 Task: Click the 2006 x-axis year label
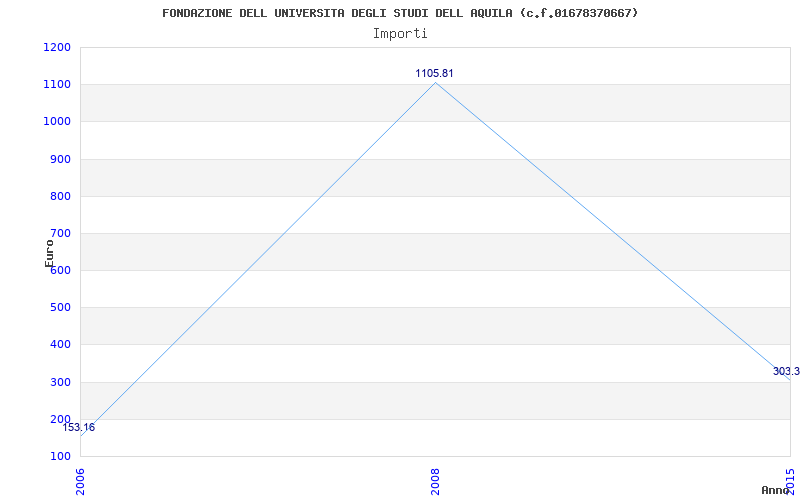(80, 481)
